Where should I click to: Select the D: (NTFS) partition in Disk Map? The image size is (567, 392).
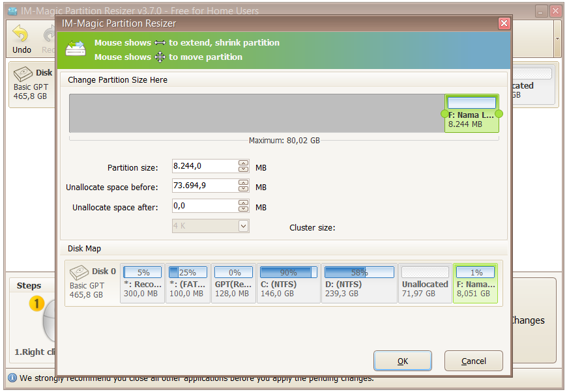point(359,283)
